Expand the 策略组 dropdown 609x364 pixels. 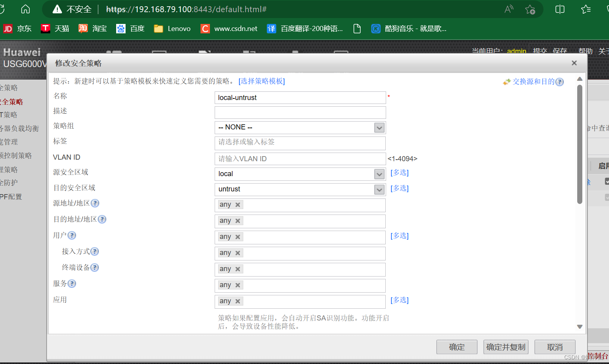point(379,127)
